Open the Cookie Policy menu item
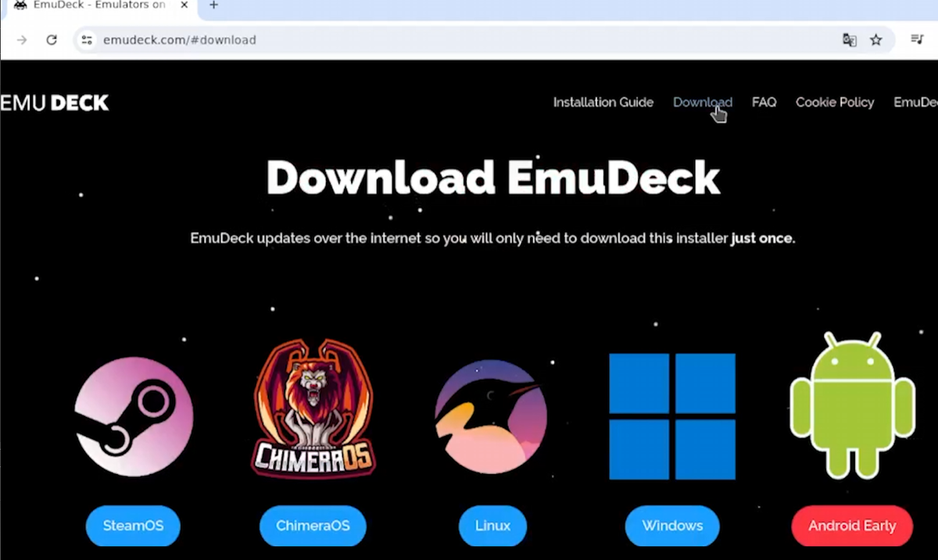 pos(835,102)
